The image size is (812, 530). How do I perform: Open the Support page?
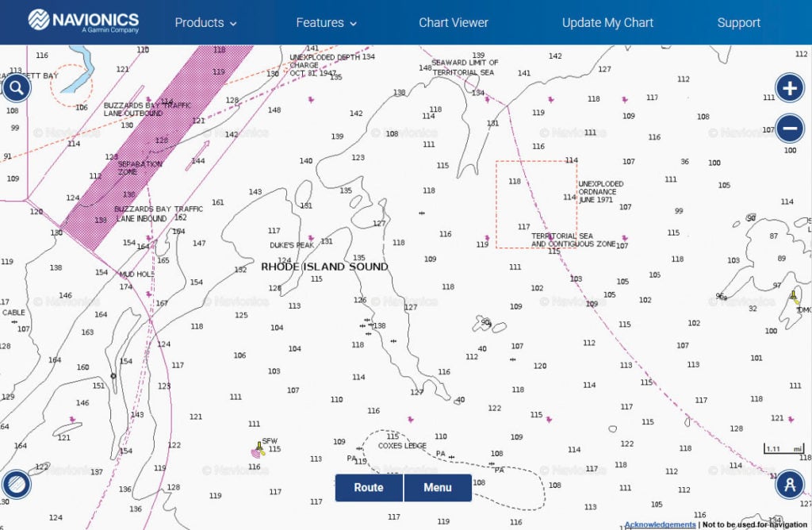pyautogui.click(x=738, y=23)
